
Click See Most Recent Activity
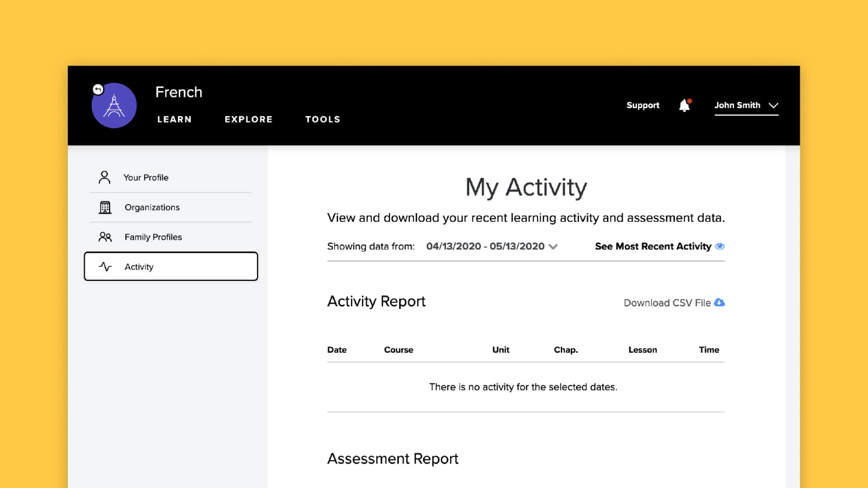point(653,246)
